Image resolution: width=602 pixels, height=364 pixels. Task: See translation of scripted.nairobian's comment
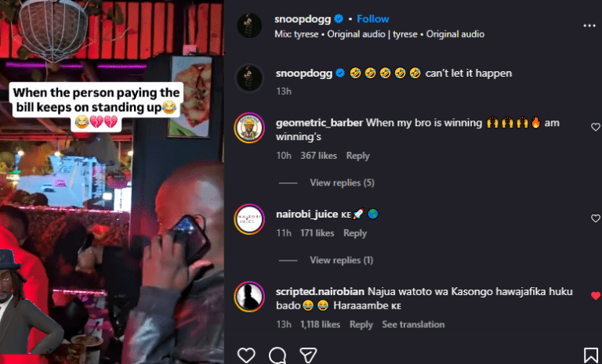click(x=413, y=325)
